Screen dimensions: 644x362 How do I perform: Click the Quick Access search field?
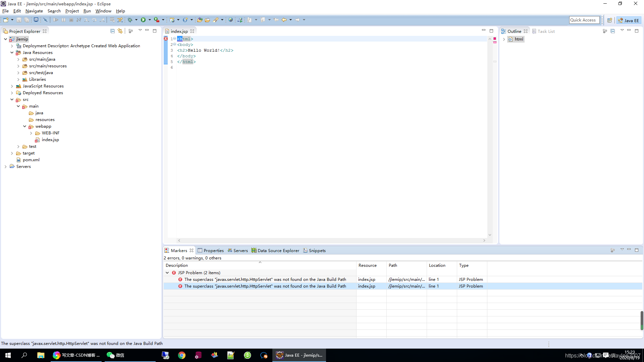point(584,20)
